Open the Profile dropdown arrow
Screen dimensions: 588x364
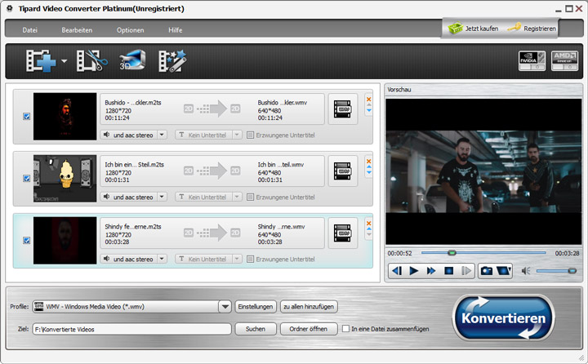click(225, 307)
